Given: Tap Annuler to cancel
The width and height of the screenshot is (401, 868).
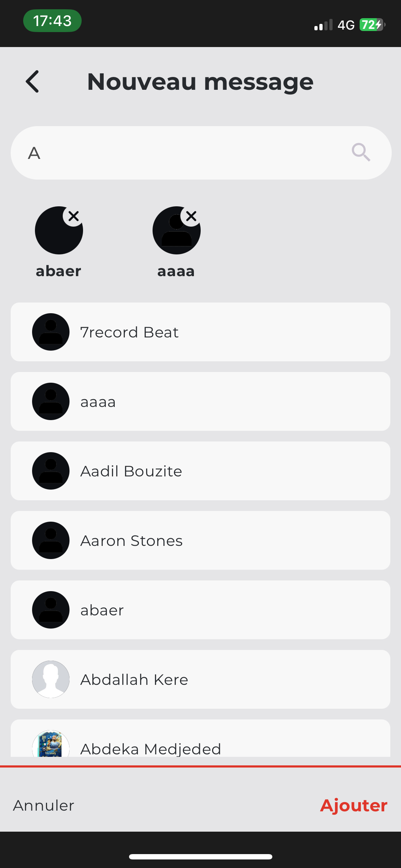Looking at the screenshot, I should coord(43,806).
